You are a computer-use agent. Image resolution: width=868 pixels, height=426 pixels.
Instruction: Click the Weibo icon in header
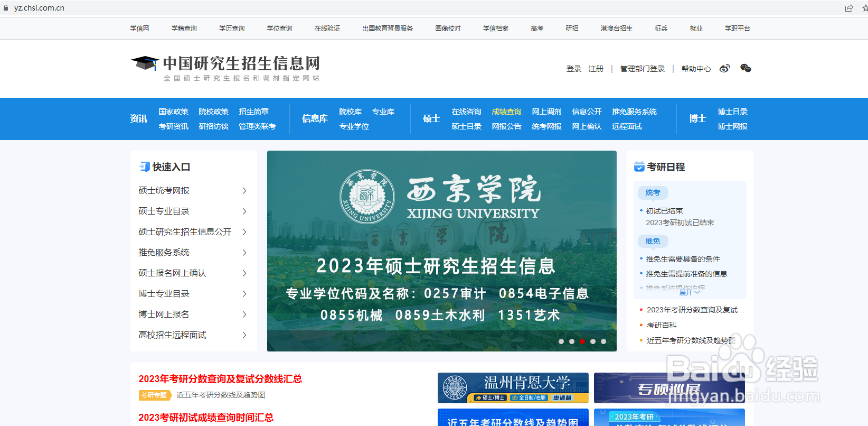(x=724, y=69)
